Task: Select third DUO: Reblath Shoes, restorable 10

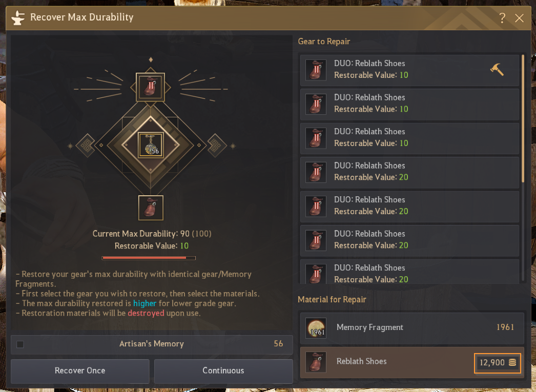Action: 409,138
